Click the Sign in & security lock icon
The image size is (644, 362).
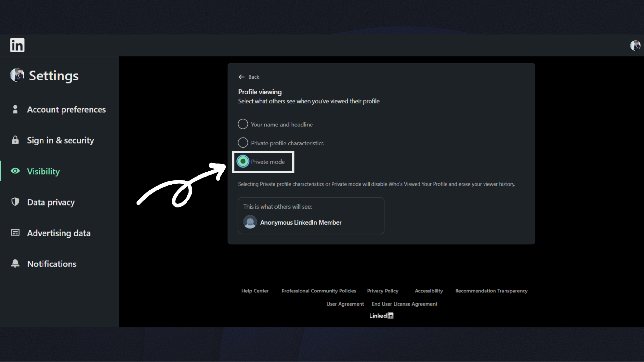pyautogui.click(x=15, y=140)
